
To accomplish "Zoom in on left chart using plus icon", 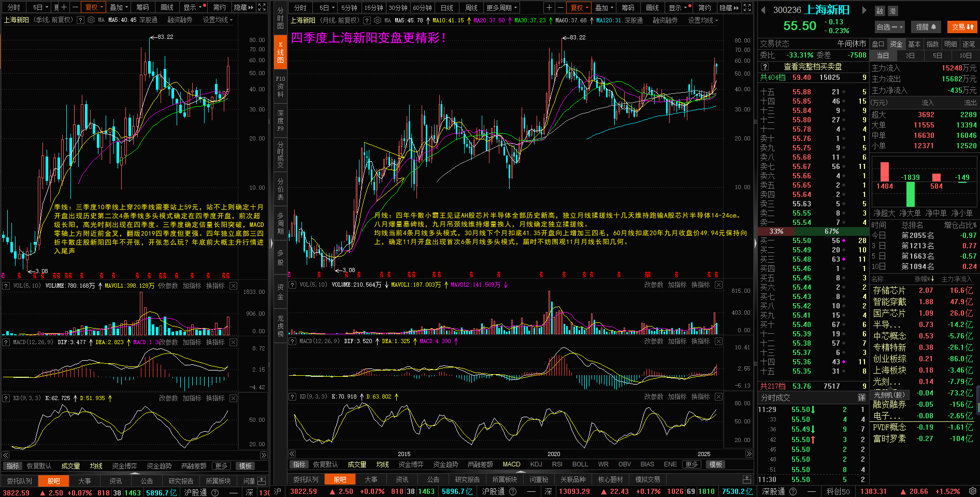I will pos(64,7).
